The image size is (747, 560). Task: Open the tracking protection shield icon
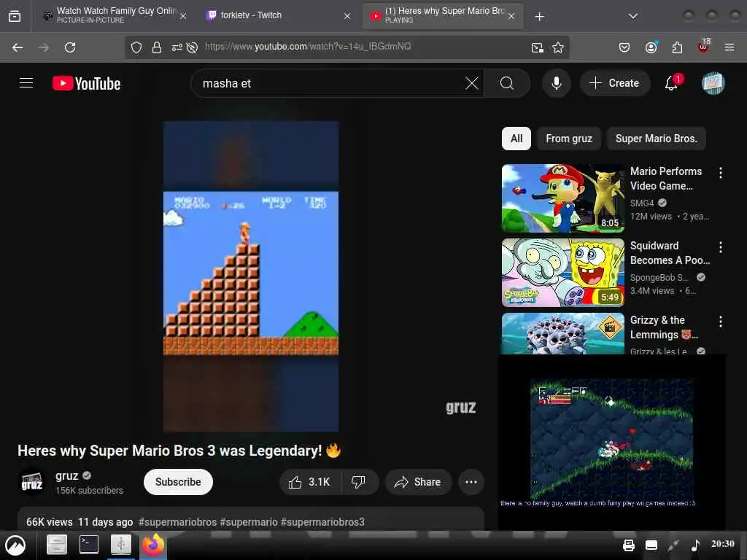[136, 47]
